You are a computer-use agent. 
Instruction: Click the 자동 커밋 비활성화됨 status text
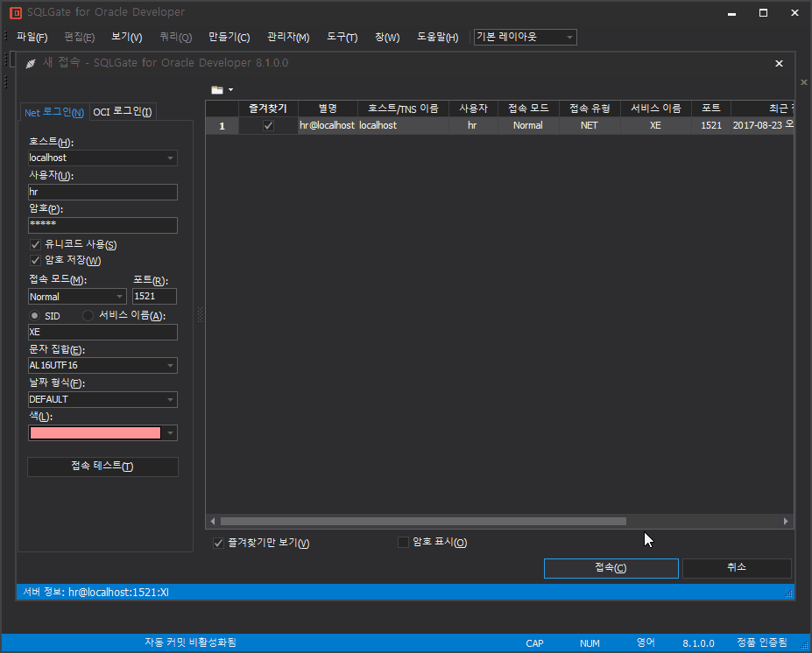(190, 642)
